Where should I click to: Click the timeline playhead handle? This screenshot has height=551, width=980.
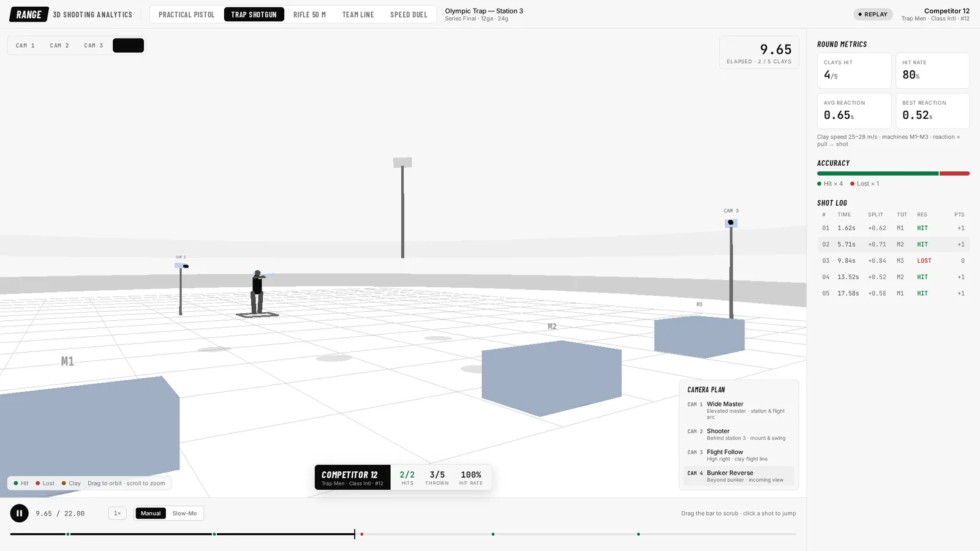tap(355, 534)
